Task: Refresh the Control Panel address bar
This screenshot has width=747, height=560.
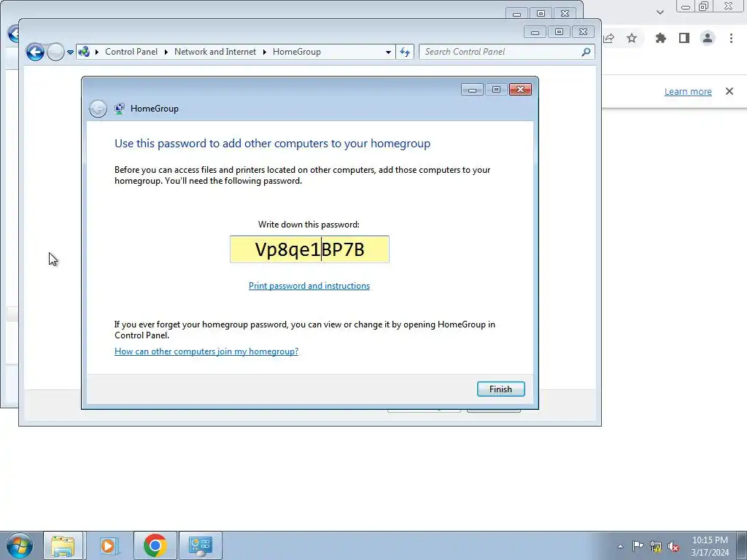Action: [x=405, y=52]
